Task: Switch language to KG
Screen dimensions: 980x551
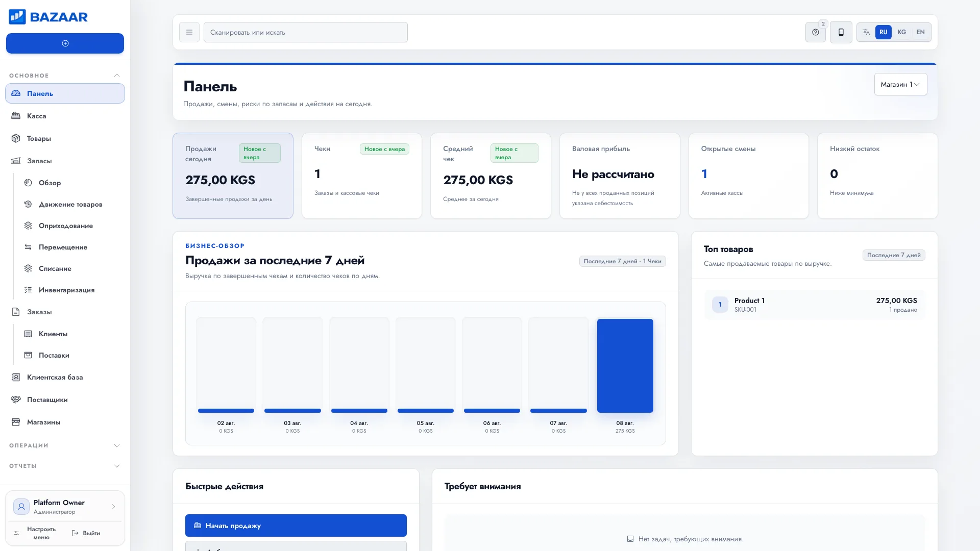Action: pyautogui.click(x=902, y=32)
